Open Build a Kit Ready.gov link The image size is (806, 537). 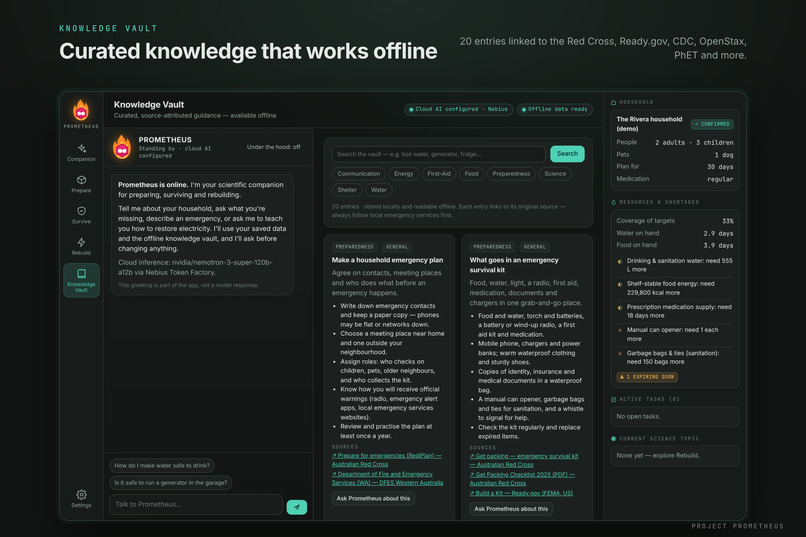click(x=521, y=493)
